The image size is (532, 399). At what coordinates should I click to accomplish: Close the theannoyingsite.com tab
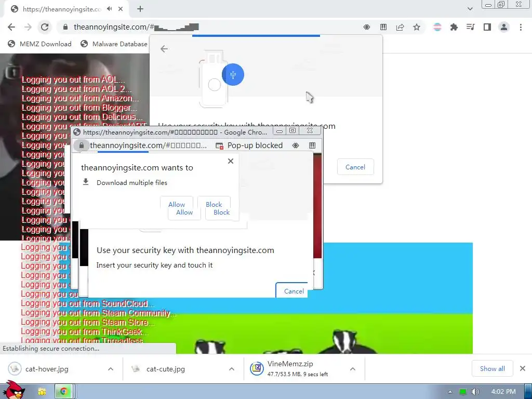tap(121, 9)
